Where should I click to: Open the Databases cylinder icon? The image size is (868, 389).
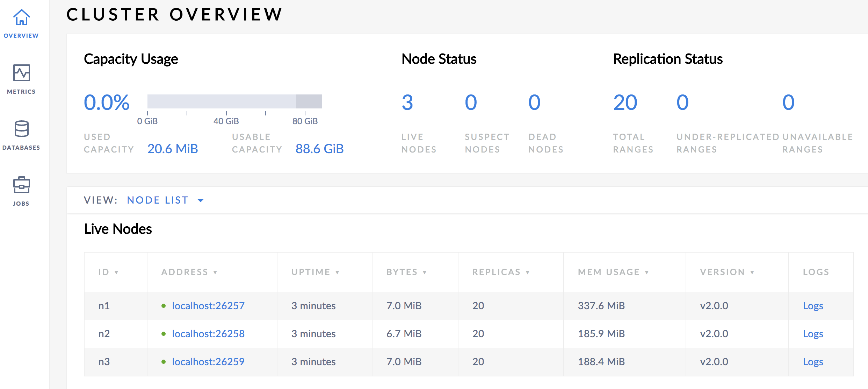(x=21, y=129)
